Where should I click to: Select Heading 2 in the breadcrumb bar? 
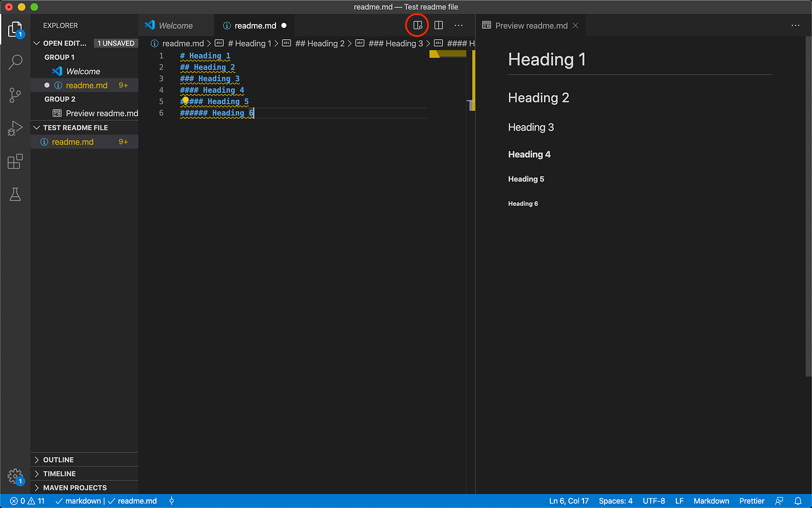[320, 43]
